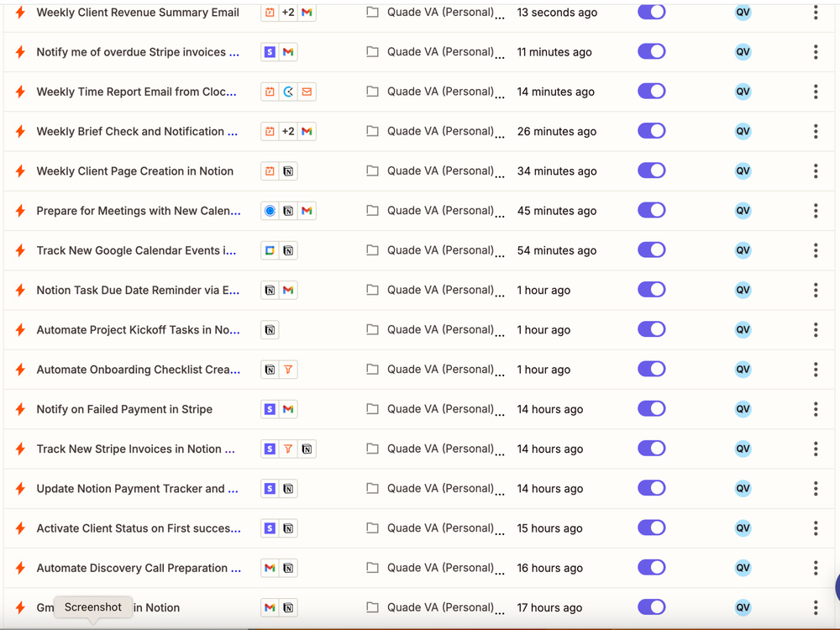Disable the Weekly Time Report Email zap switch
Viewport: 840px width, 630px height.
(x=652, y=91)
